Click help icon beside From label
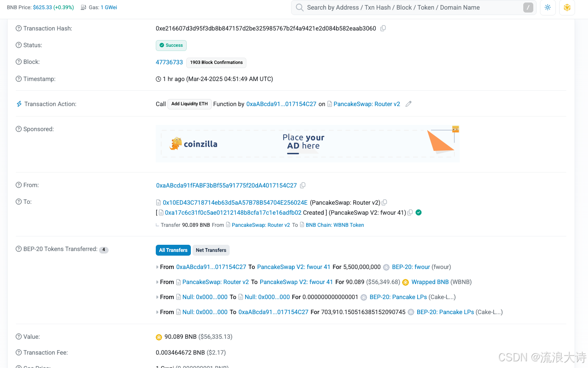Image resolution: width=588 pixels, height=368 pixels. coord(19,185)
